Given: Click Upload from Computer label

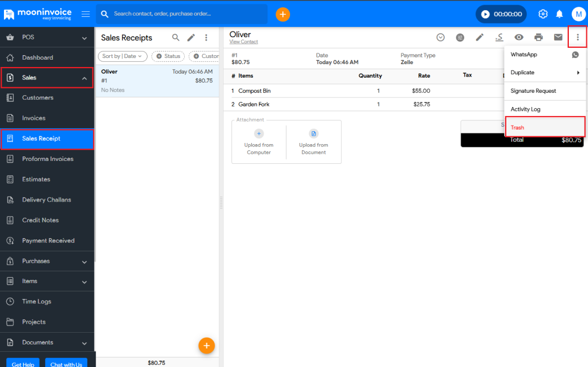Looking at the screenshot, I should (259, 149).
